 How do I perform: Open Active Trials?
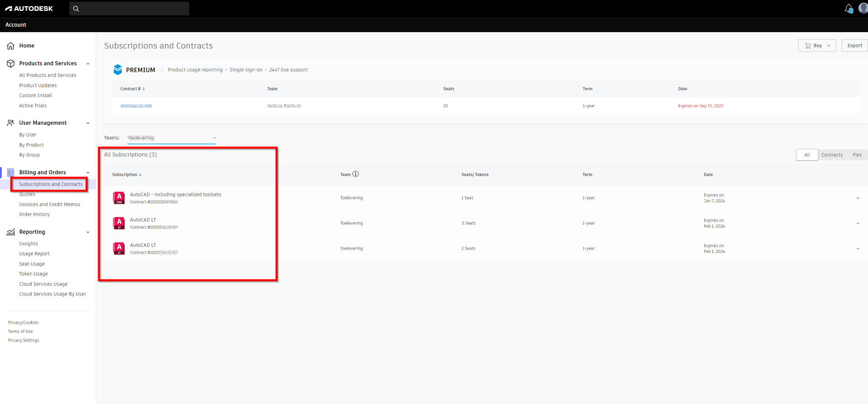(x=33, y=106)
